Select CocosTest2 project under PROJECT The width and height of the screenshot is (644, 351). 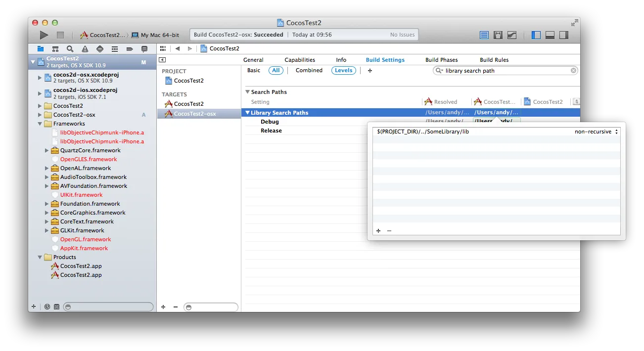click(184, 81)
